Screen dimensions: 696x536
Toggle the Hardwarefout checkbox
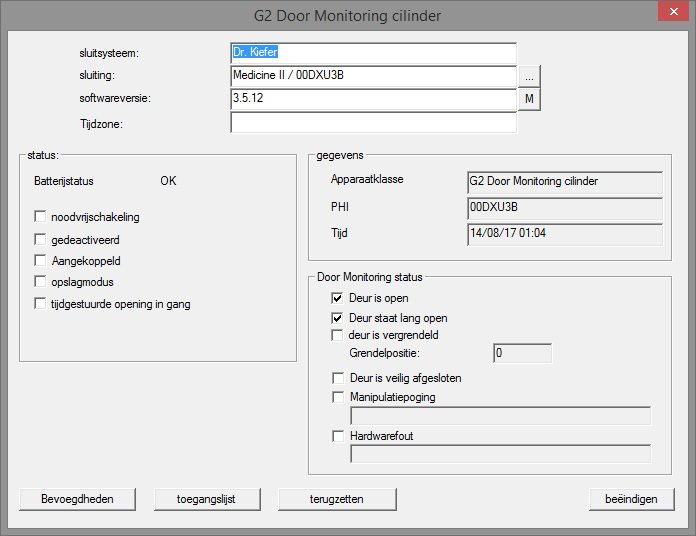point(338,436)
